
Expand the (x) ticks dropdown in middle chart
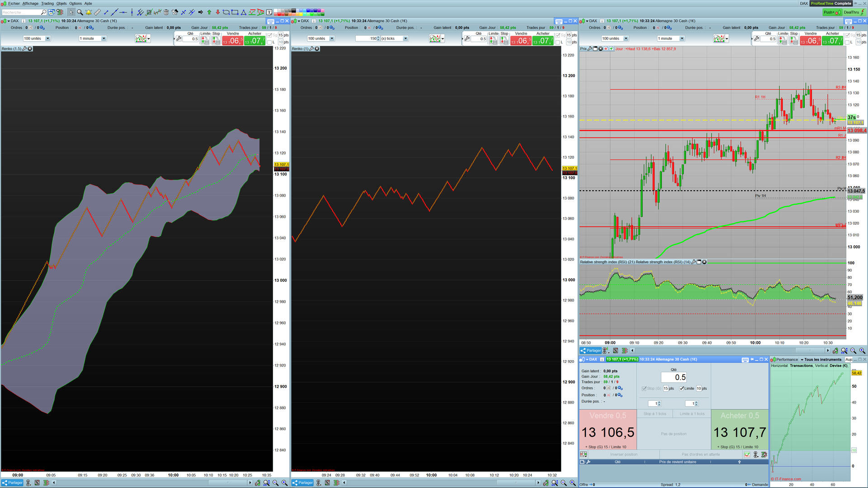(405, 38)
